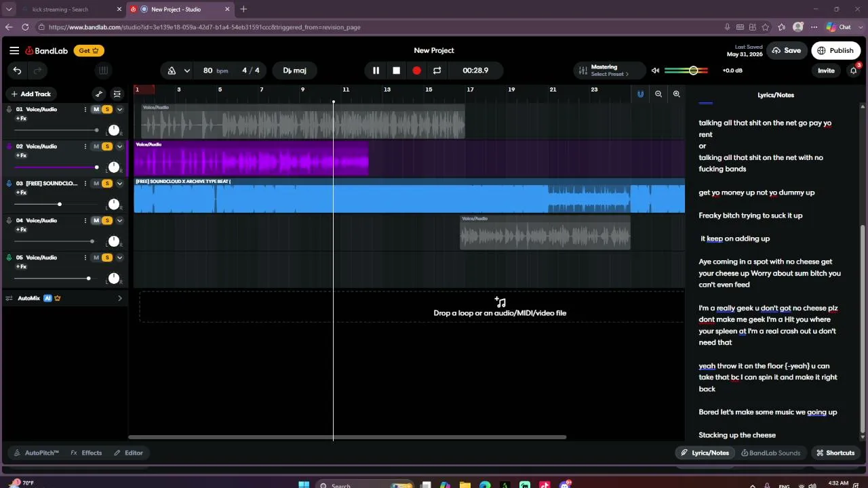
Task: Toggle snap-to-grid magnet
Action: (640, 94)
